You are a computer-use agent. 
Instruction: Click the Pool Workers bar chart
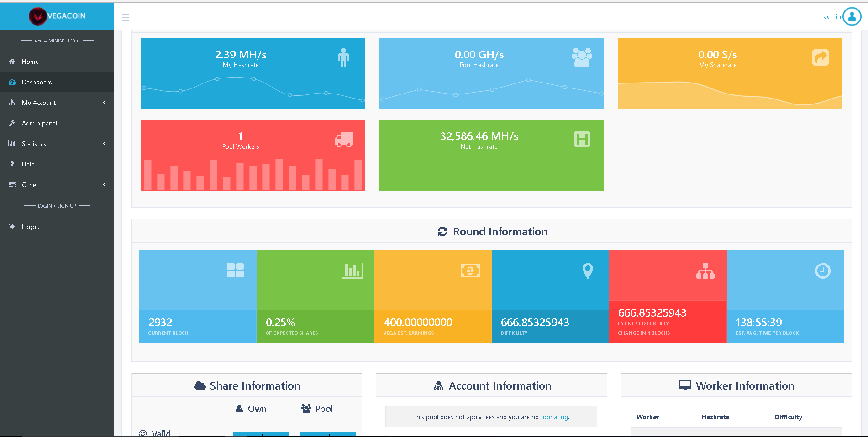pyautogui.click(x=253, y=174)
